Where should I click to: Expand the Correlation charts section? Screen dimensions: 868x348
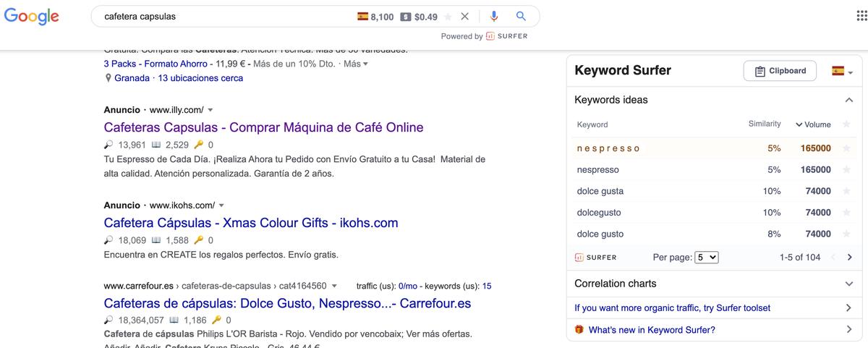pos(848,284)
